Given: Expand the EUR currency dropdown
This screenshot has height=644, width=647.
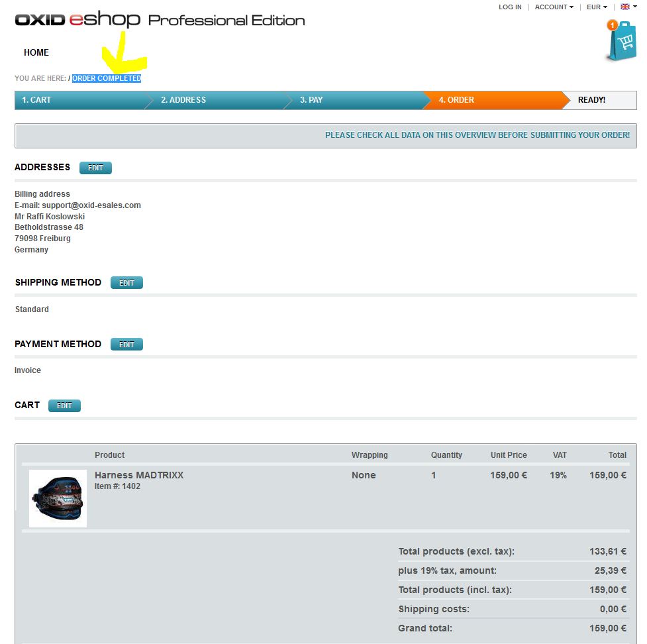Looking at the screenshot, I should coord(596,7).
